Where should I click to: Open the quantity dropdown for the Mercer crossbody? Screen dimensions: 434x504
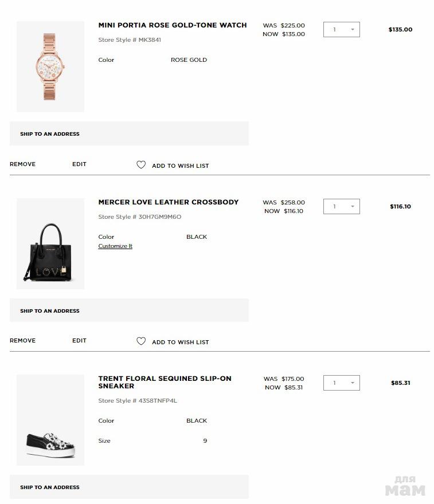(342, 207)
